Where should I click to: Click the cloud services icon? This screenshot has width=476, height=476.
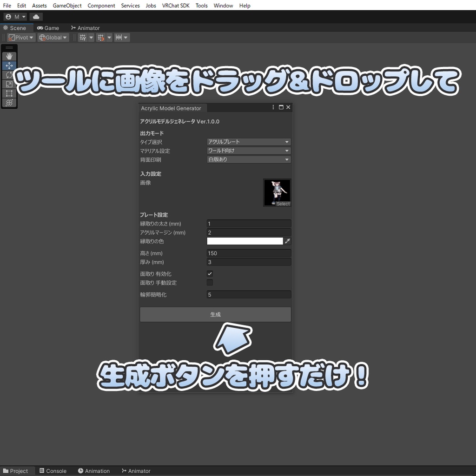point(36,17)
